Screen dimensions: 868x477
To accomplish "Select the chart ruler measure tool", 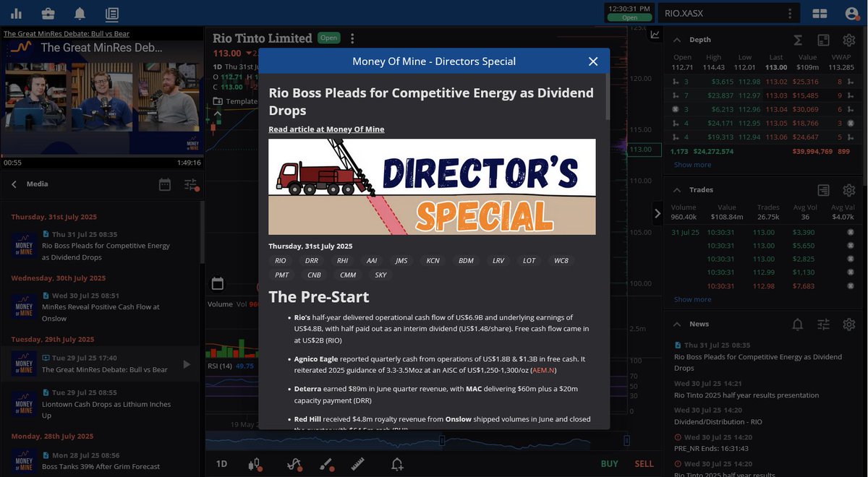I will click(357, 464).
